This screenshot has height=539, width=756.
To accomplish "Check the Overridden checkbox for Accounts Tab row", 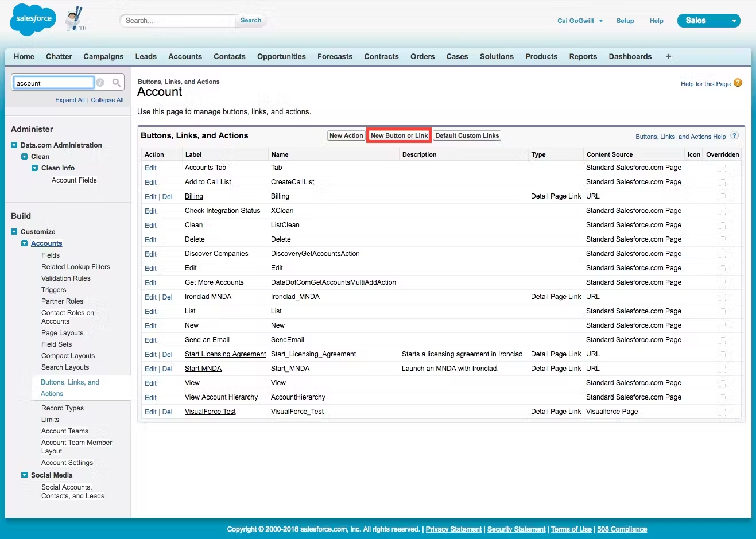I will point(723,168).
